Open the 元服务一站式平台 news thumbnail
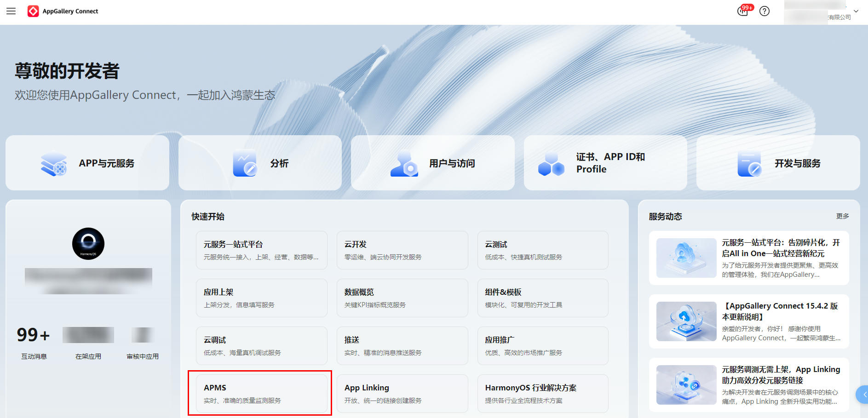This screenshot has width=868, height=418. tap(686, 258)
